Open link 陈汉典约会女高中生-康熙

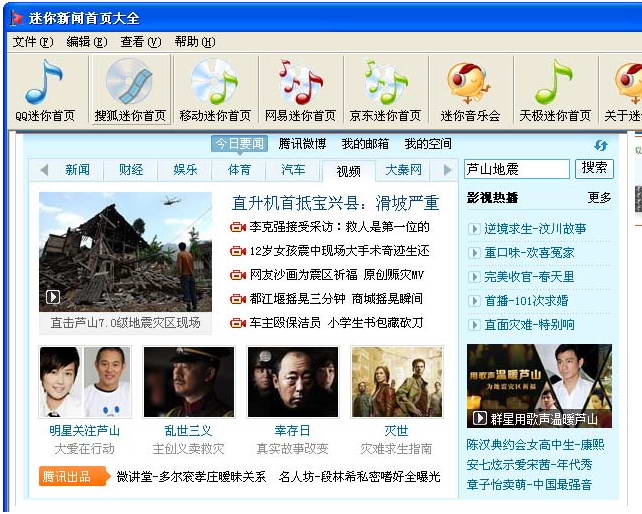[x=535, y=445]
